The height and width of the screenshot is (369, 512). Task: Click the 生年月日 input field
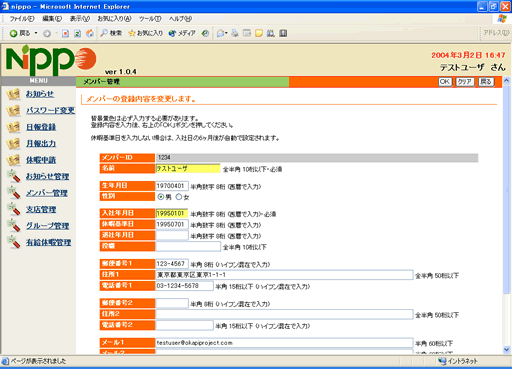(172, 186)
